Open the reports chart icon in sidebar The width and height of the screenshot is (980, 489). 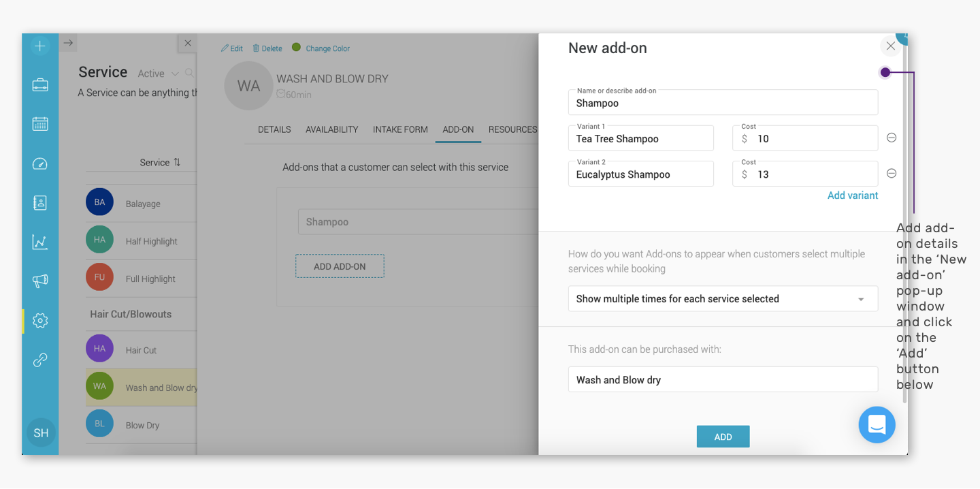[40, 242]
